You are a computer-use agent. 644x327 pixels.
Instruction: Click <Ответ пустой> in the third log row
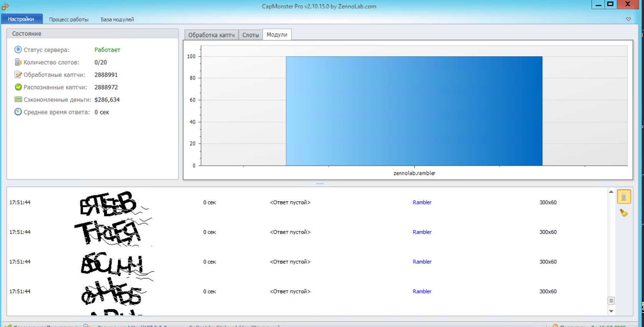(x=290, y=262)
